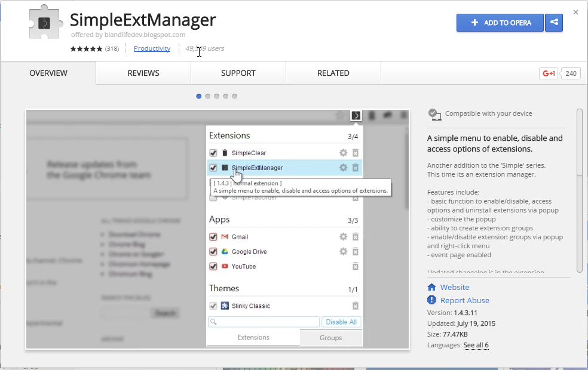Viewport: 588px width, 370px height.
Task: Click the Slinky Classic trash icon
Action: point(356,306)
